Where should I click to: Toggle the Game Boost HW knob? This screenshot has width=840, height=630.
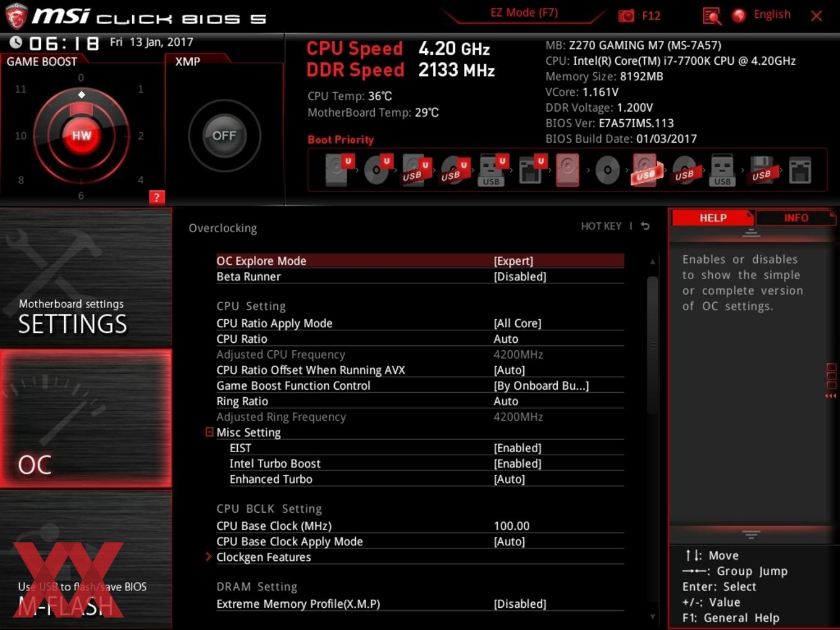point(82,135)
